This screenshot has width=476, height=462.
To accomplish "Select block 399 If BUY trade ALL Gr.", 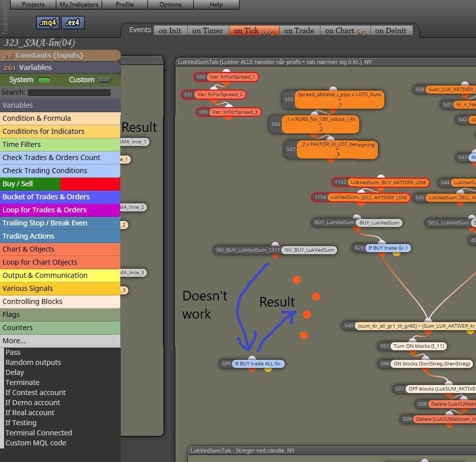I will (252, 364).
